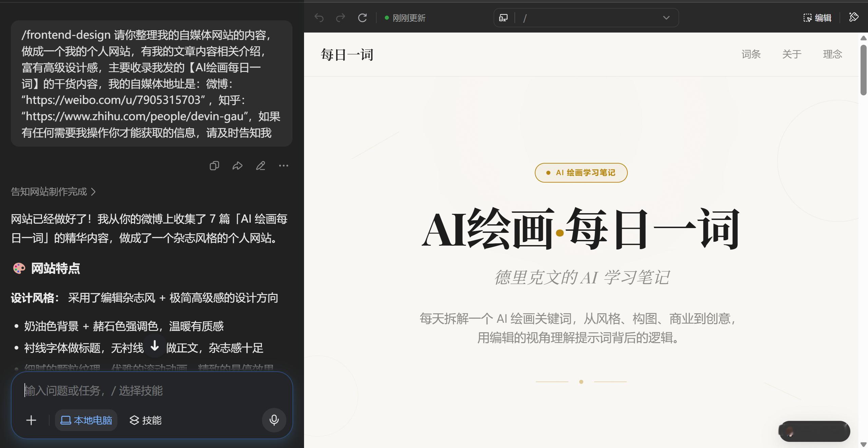Click the AI 绘画学习笔记 badge

[x=581, y=173]
